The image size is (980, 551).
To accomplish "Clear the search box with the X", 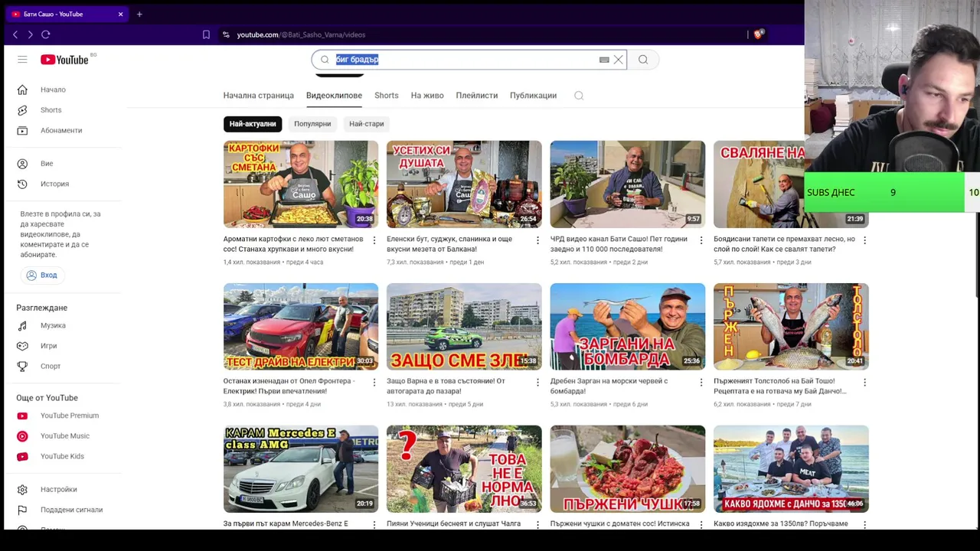I will 618,60.
